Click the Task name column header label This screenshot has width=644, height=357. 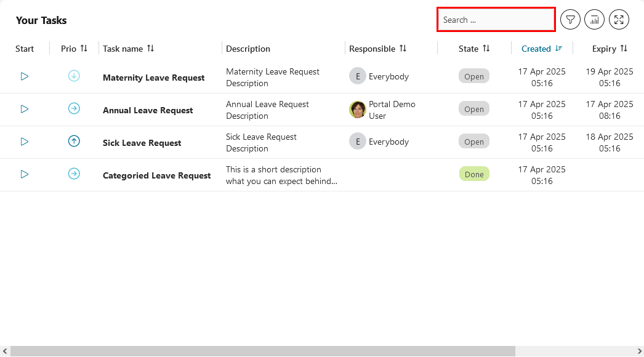click(123, 49)
